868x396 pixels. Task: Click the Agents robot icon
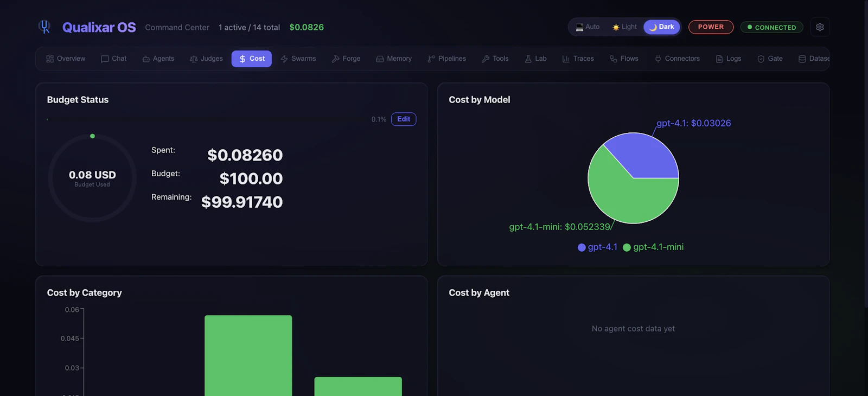(146, 59)
